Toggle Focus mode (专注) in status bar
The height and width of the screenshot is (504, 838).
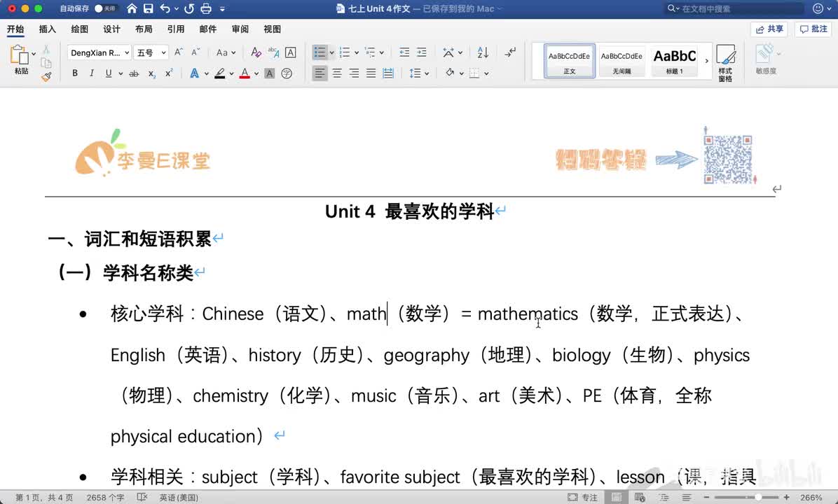pos(582,497)
